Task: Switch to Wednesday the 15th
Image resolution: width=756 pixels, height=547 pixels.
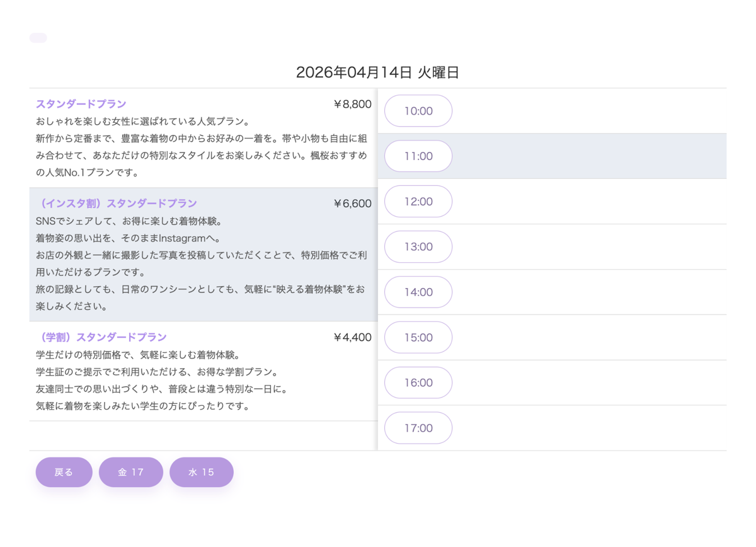Action: tap(202, 472)
